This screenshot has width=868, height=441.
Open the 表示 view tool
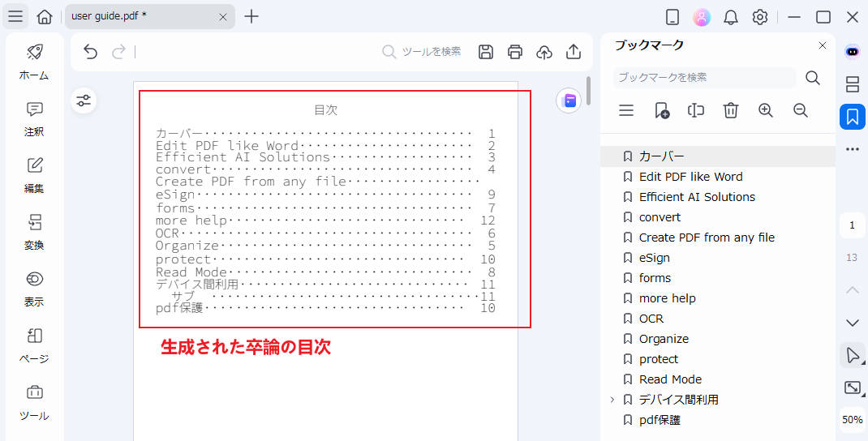34,289
